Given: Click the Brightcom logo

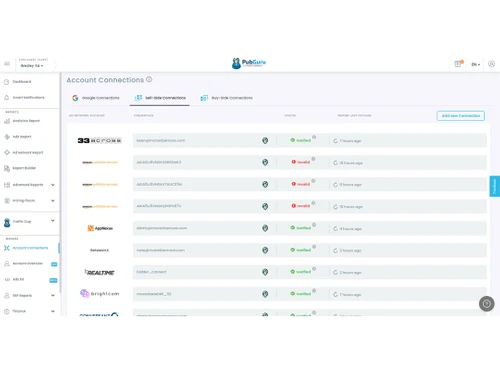Looking at the screenshot, I should (99, 294).
